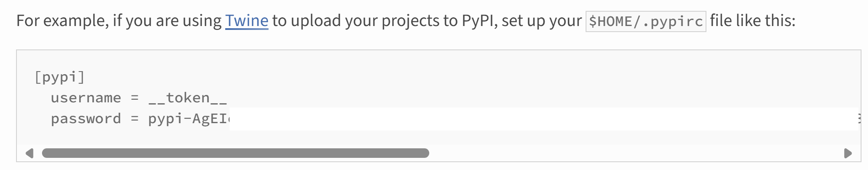Click the redacted white token area
The width and height of the screenshot is (868, 170).
click(x=544, y=119)
